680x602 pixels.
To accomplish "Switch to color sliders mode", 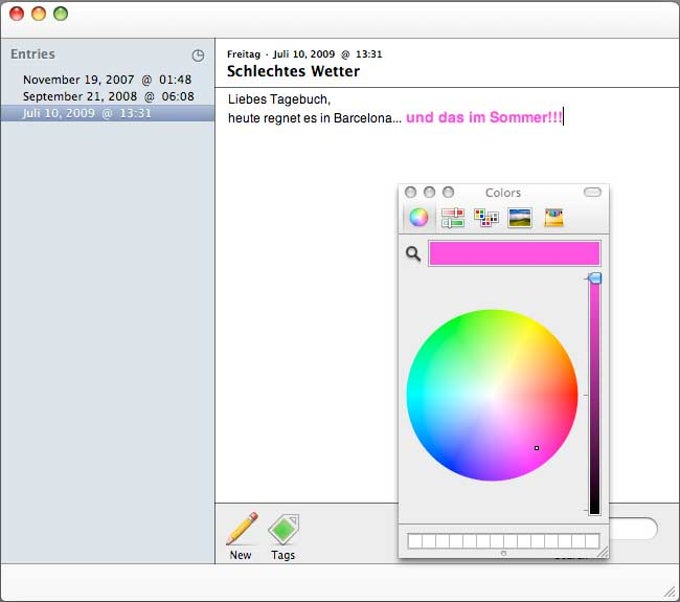I will pos(452,217).
